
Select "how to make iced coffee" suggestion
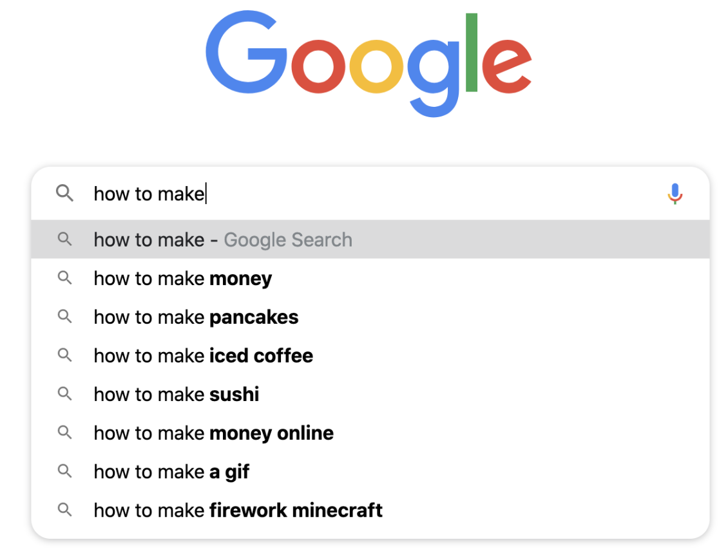point(203,356)
